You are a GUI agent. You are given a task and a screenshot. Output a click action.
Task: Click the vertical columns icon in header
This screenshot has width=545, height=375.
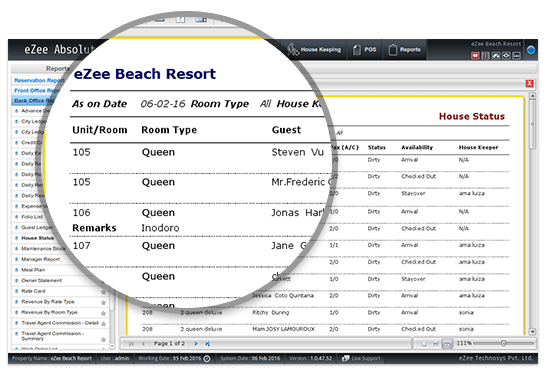[485, 56]
